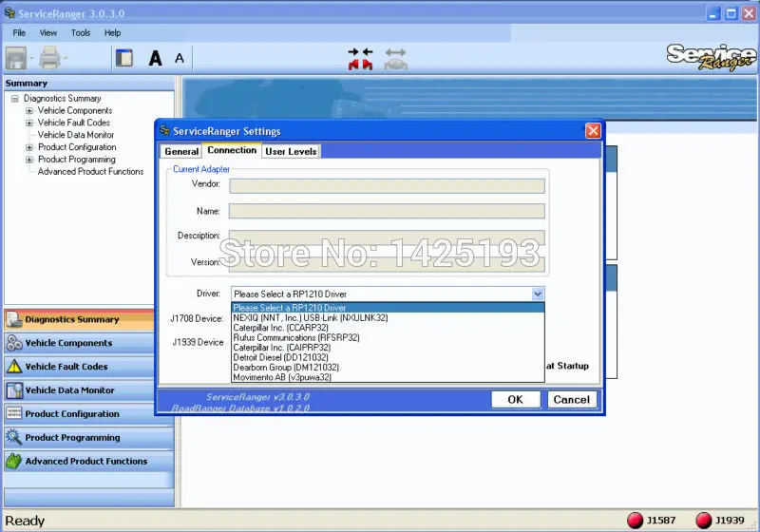760x532 pixels.
Task: Open the Help menu
Action: pyautogui.click(x=112, y=33)
